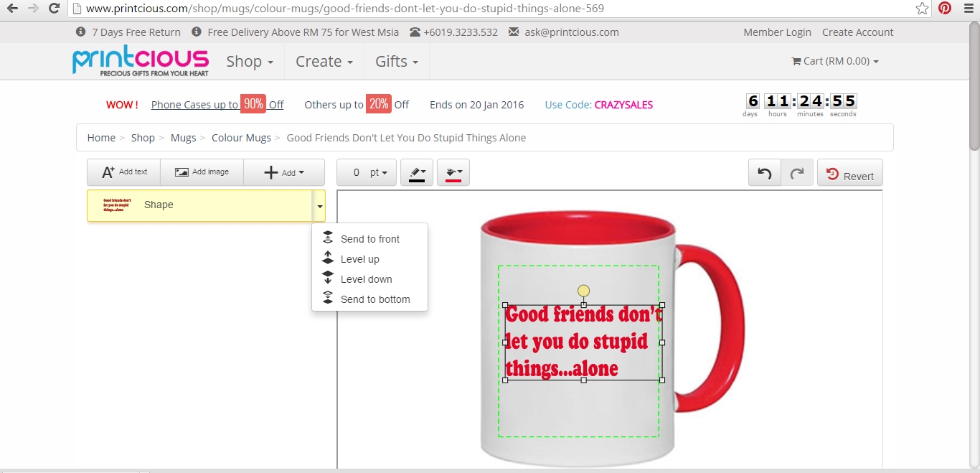The width and height of the screenshot is (980, 473).
Task: Click the ask@printcious.com email link
Action: [x=572, y=32]
